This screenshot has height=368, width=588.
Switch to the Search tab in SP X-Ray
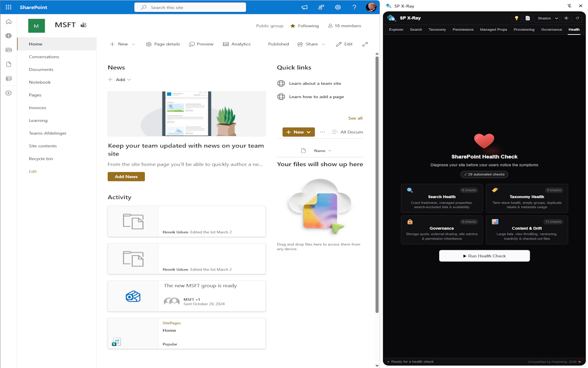[416, 29]
